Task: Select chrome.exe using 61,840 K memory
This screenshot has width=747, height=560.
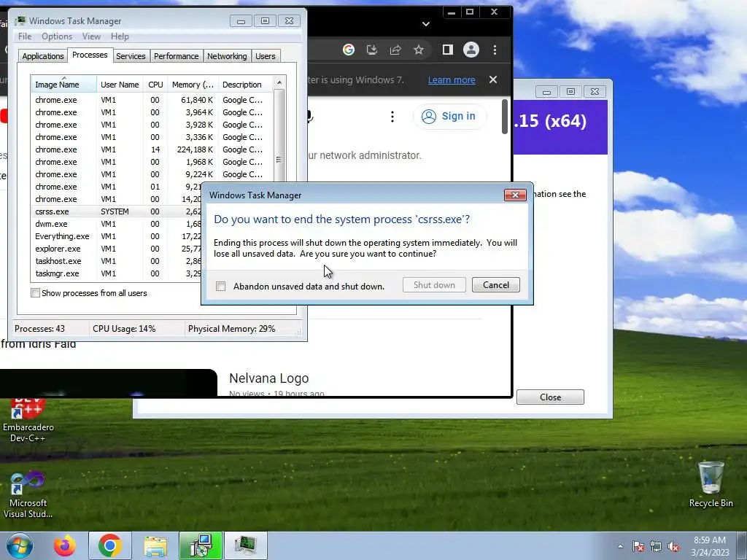Action: (152, 100)
